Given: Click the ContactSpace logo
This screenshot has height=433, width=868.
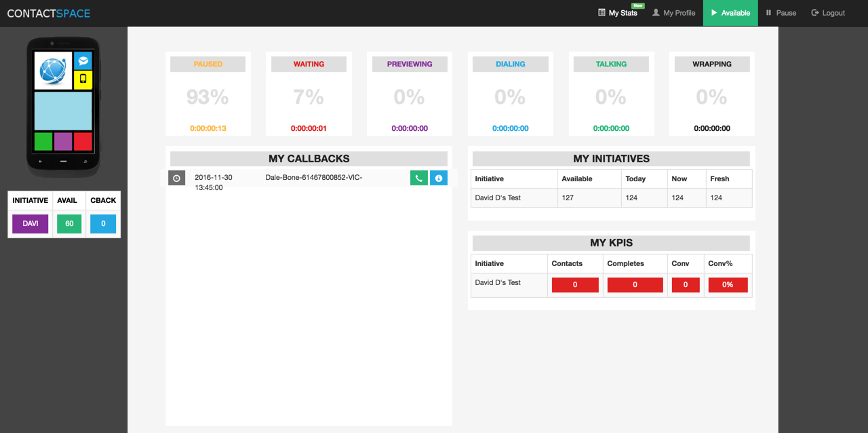Looking at the screenshot, I should click(49, 13).
